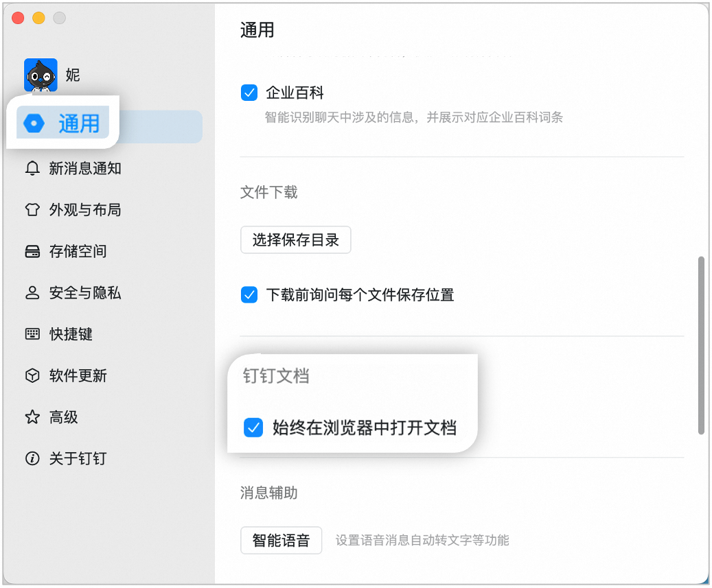Click the person icon for 安全与隐私

point(32,293)
